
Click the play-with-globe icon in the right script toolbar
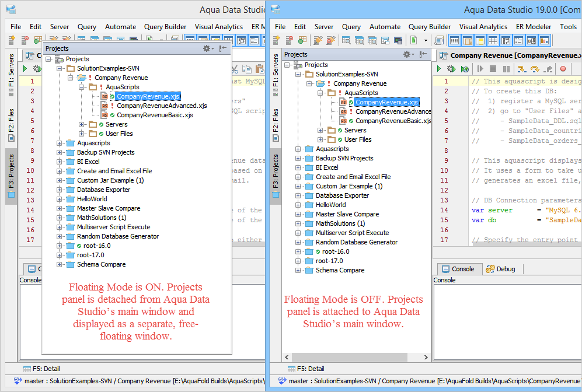tap(465, 69)
